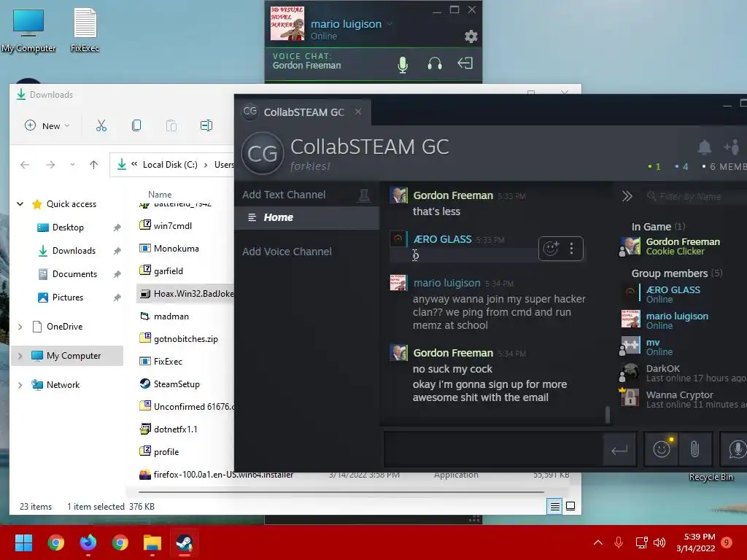
Task: Open the emoticon picker in chat
Action: 662,449
